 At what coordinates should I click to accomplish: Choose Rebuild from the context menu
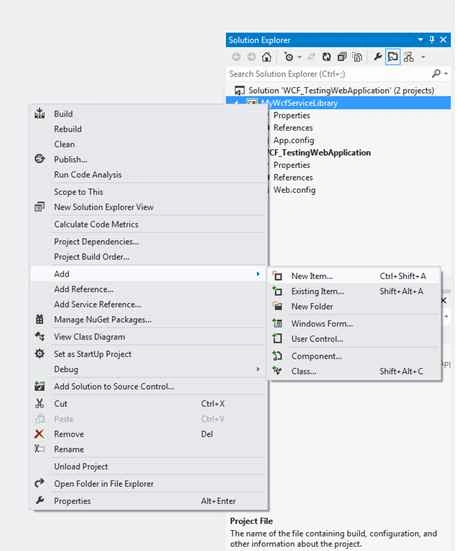pos(68,129)
